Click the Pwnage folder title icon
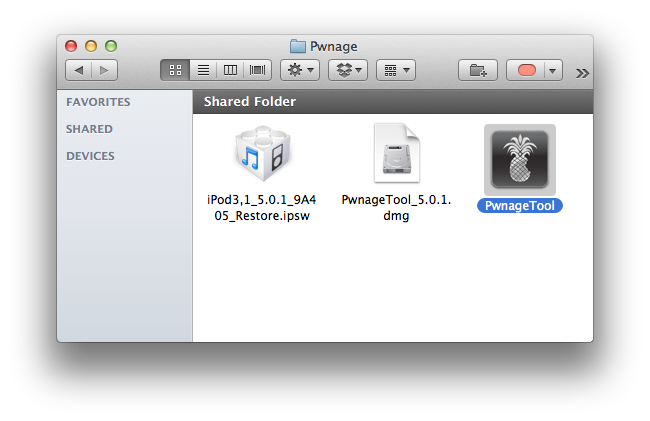 297,46
